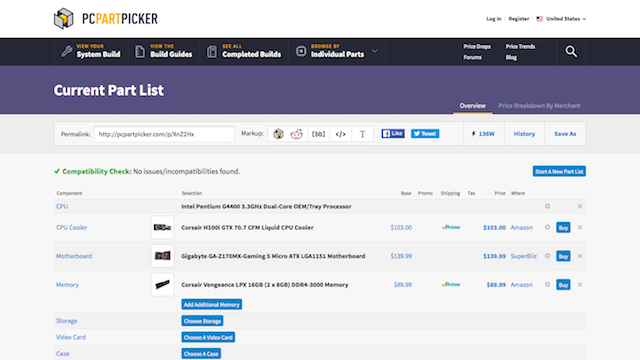
Task: Click Add Additional Memory
Action: (211, 304)
